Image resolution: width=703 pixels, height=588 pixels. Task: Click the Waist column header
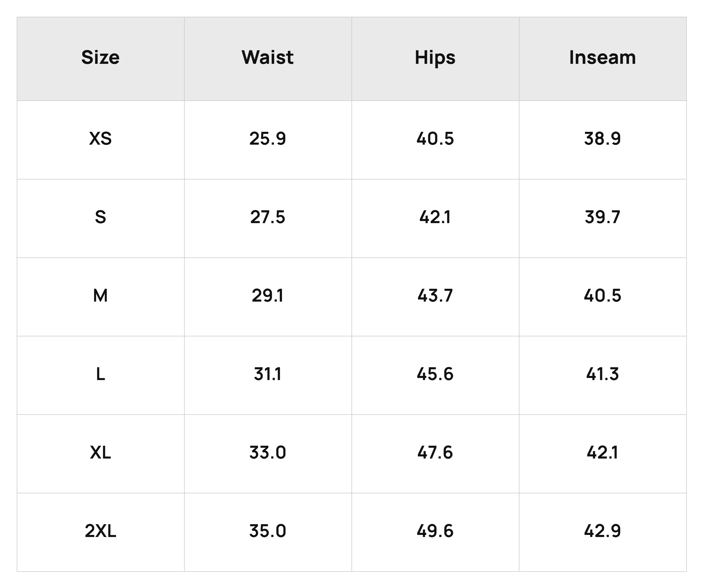268,57
